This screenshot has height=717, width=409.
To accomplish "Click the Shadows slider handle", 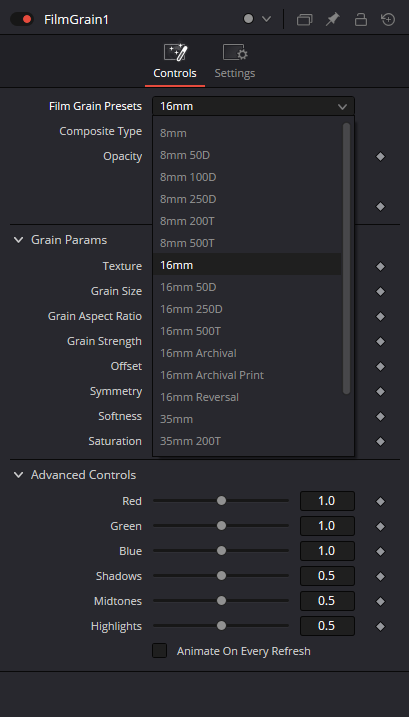I will coord(221,576).
